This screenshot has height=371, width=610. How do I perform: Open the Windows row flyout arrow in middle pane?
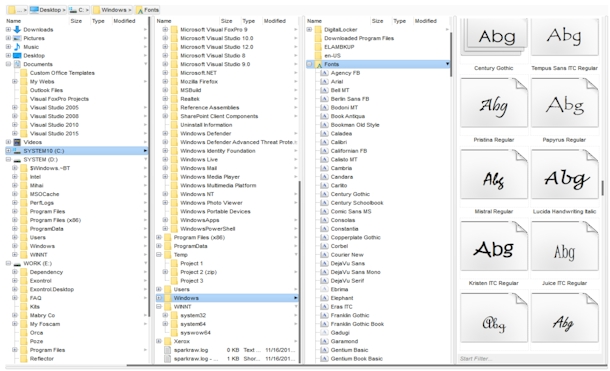point(296,298)
